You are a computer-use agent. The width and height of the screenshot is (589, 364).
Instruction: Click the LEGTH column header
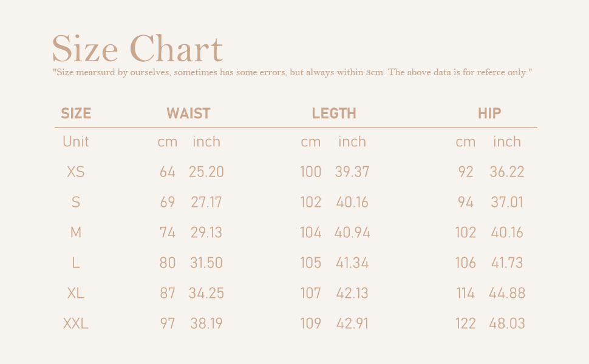334,113
